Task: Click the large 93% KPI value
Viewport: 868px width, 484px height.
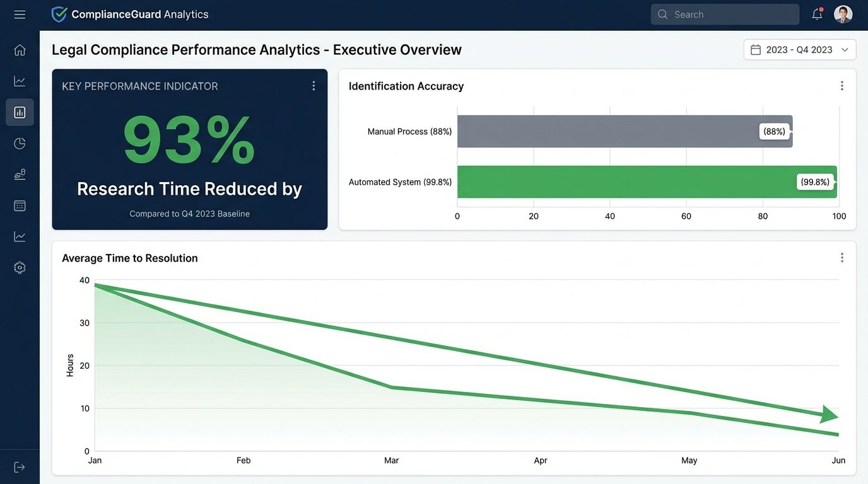Action: (x=189, y=140)
